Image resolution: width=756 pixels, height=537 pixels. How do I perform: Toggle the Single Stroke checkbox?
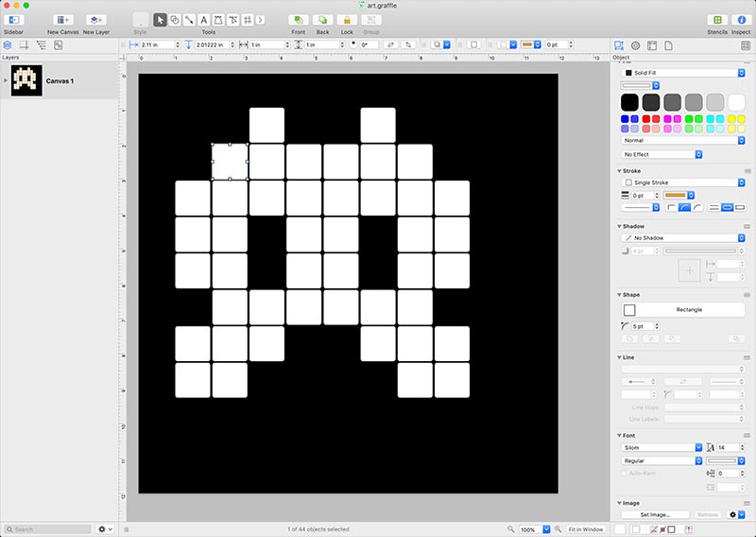(628, 182)
